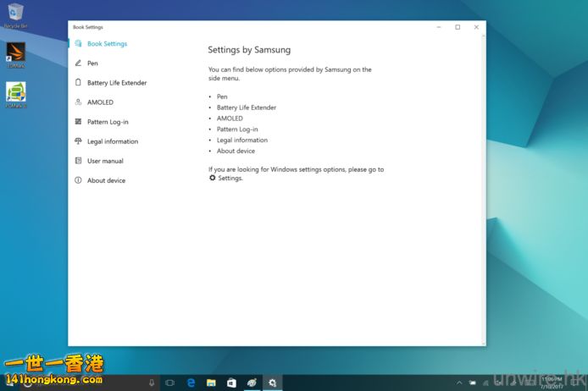Click the 'Settings by Samsung' heading

(x=249, y=50)
